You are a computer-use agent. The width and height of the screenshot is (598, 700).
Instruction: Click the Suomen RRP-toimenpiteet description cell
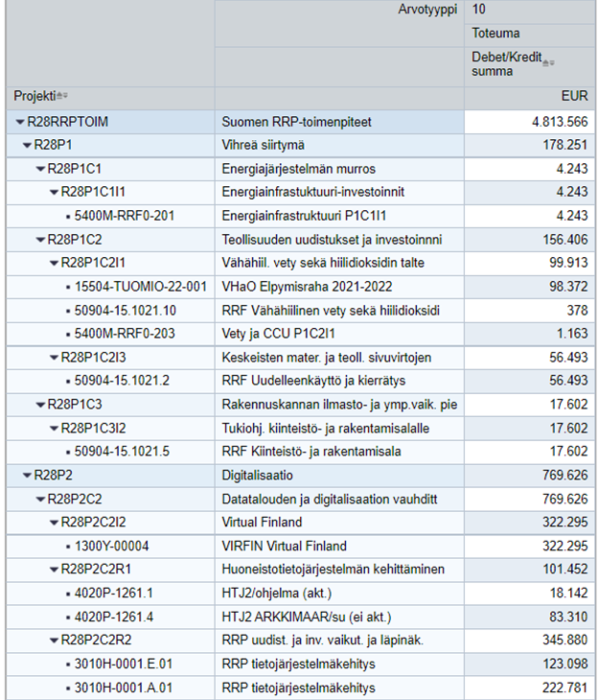[296, 123]
